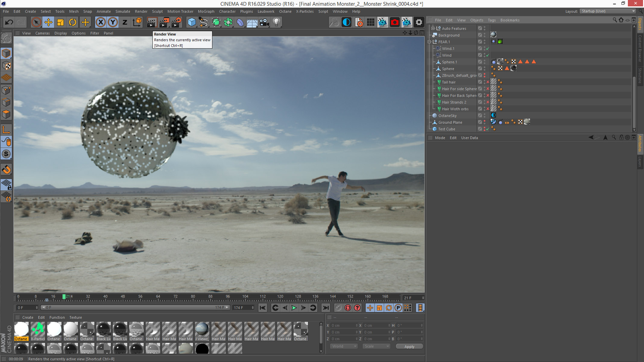Click the Render View clapperboard icon
The height and width of the screenshot is (362, 644).
151,22
